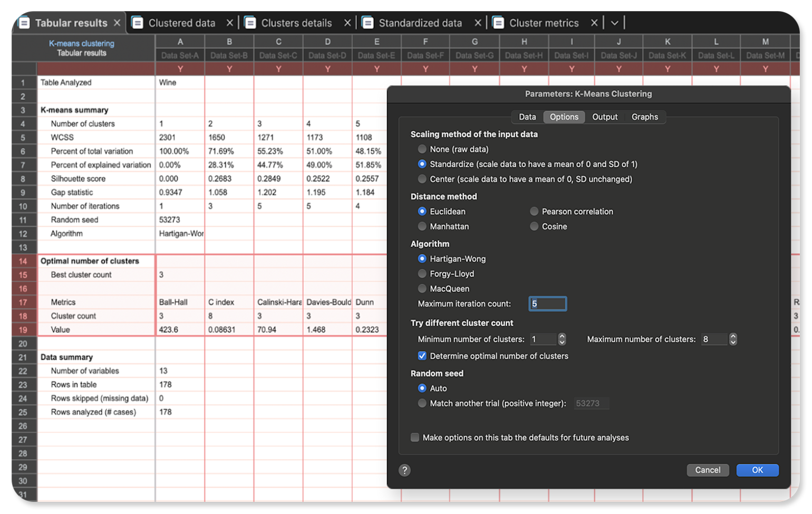The height and width of the screenshot is (514, 812).
Task: Select Auto random seed
Action: point(422,388)
